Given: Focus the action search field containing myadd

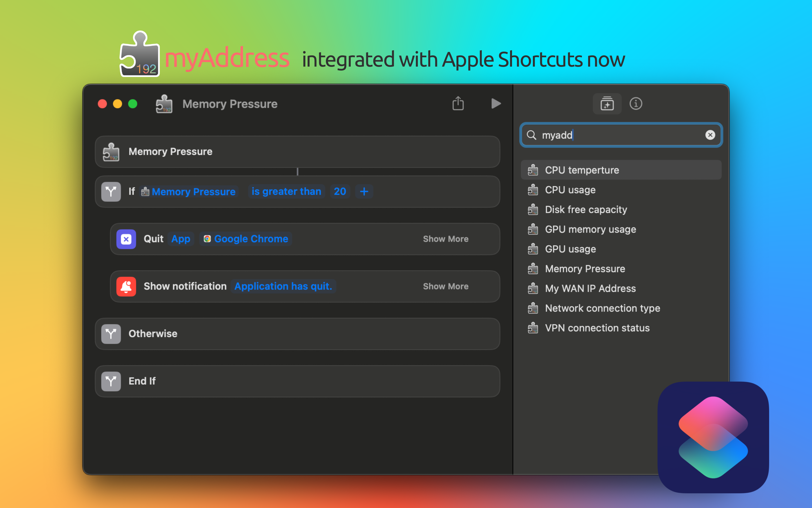Looking at the screenshot, I should pyautogui.click(x=621, y=135).
